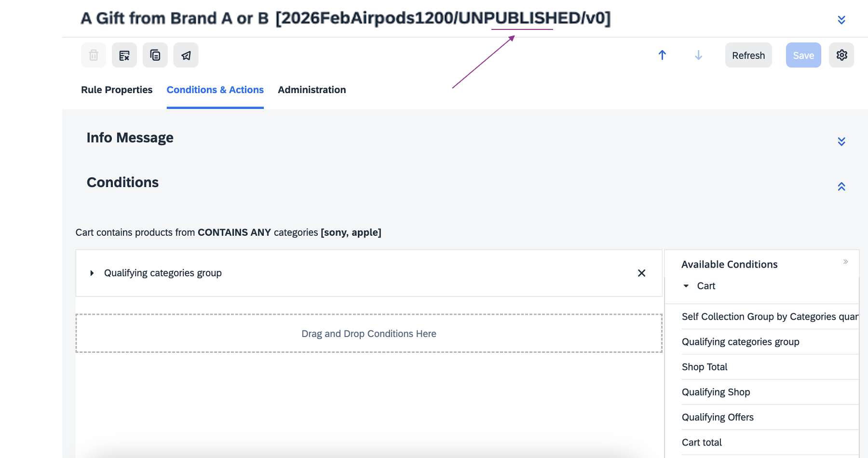
Task: Click the duplicate rule copy icon
Action: [x=155, y=55]
